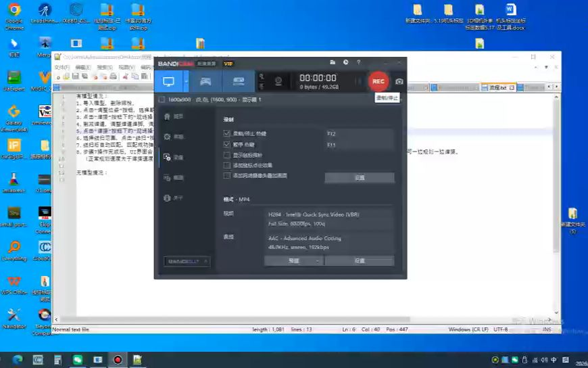Viewport: 588px width, 368px height.
Task: Open Bandicam help question mark icon
Action: 358,62
